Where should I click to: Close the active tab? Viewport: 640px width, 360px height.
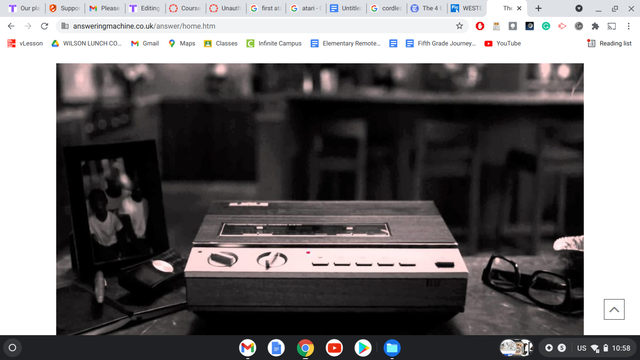[519, 8]
